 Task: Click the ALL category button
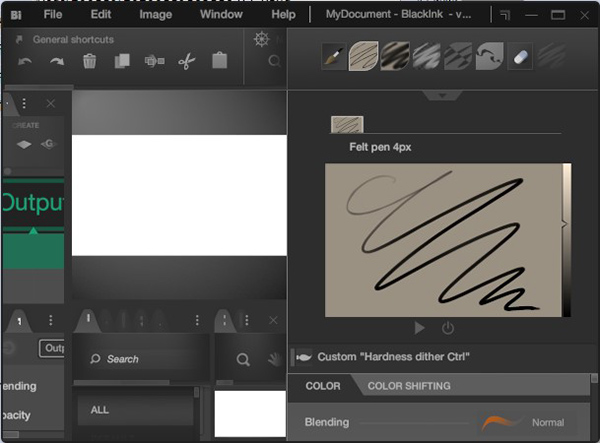[134, 410]
